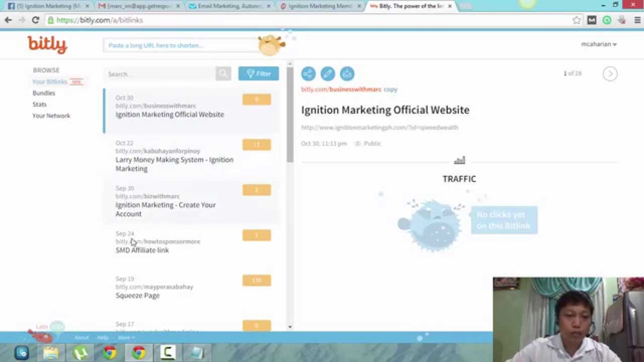
Task: Reload the page
Action: tap(35, 20)
